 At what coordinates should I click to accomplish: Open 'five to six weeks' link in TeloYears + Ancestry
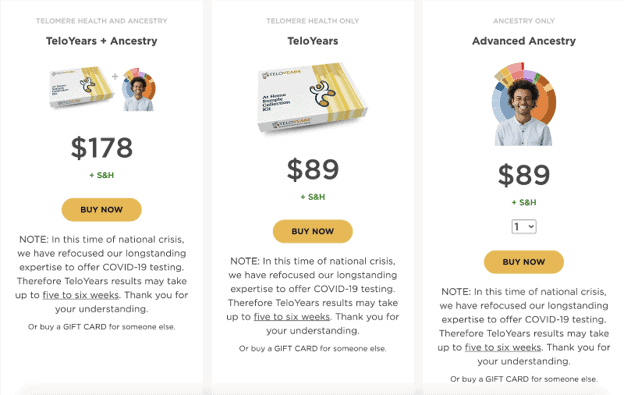tap(81, 295)
